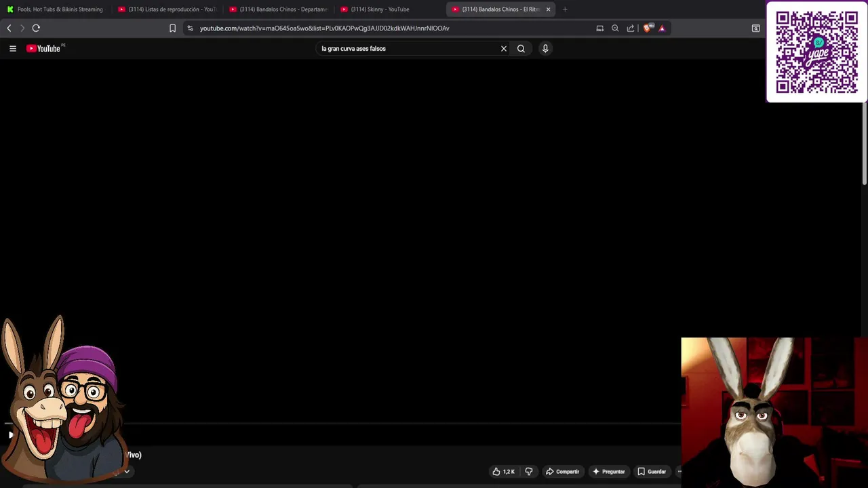
Task: View site information icon in address bar
Action: pos(191,28)
